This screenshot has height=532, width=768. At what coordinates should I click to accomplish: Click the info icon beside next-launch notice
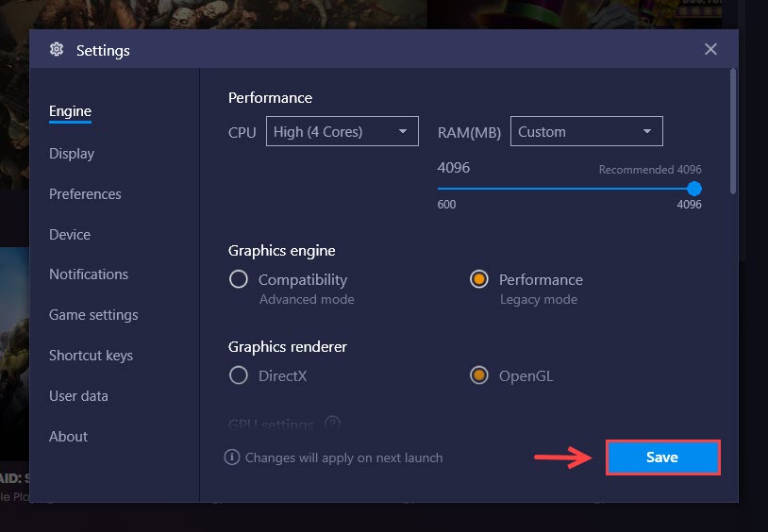tap(232, 457)
